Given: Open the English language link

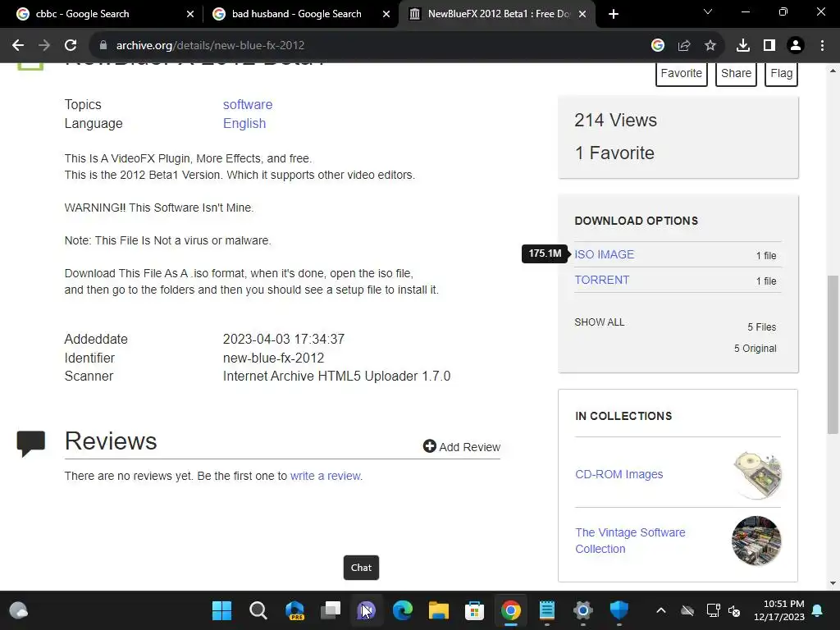Looking at the screenshot, I should [244, 123].
